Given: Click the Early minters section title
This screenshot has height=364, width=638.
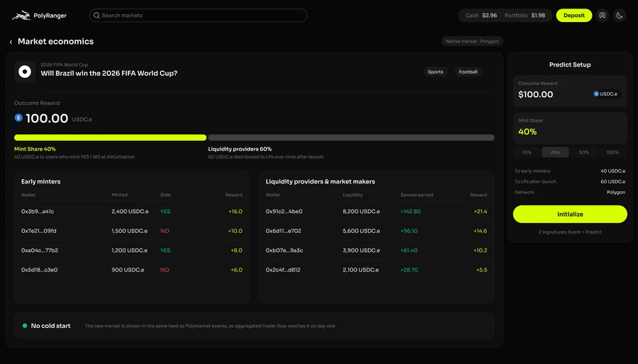Looking at the screenshot, I should [x=40, y=181].
